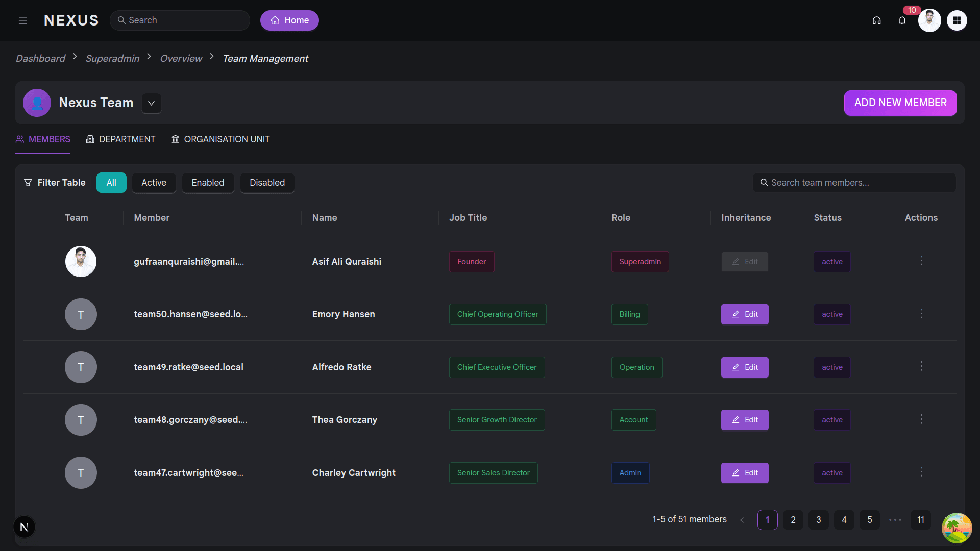980x551 pixels.
Task: Go to previous members page arrow
Action: tap(742, 520)
